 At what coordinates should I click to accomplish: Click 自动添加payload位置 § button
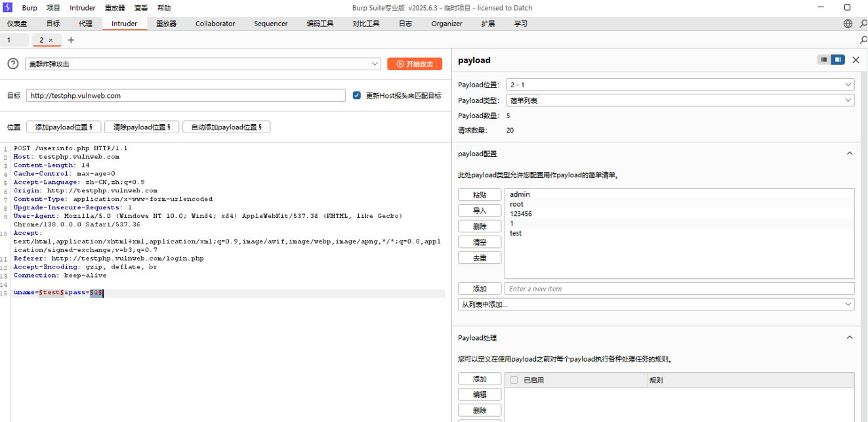coord(226,127)
